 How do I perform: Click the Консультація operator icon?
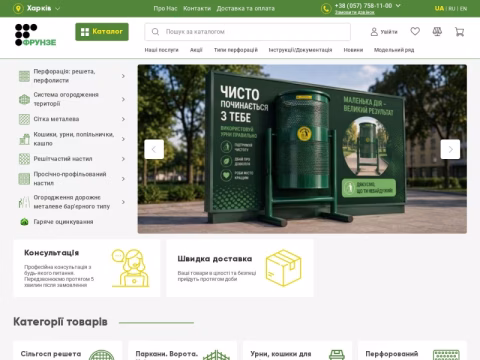(x=130, y=268)
